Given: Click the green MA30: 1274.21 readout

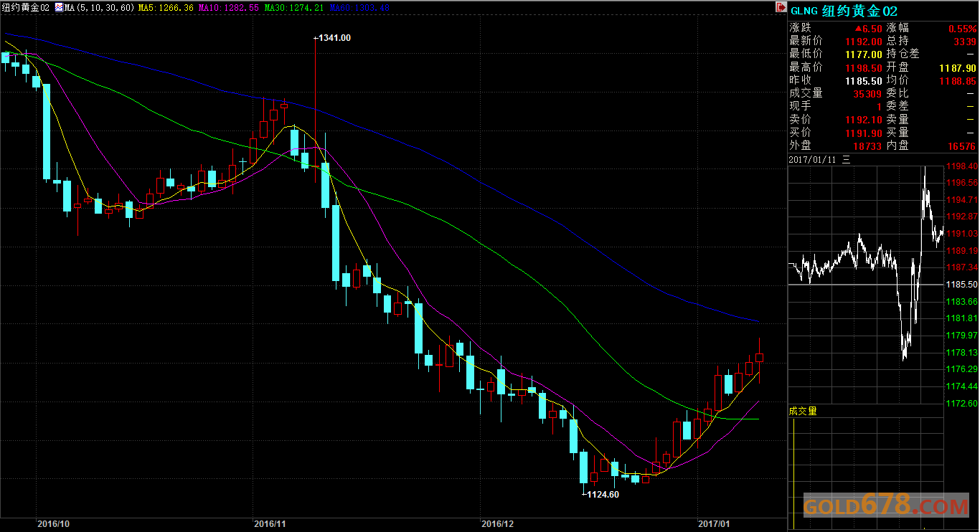Looking at the screenshot, I should [293, 7].
